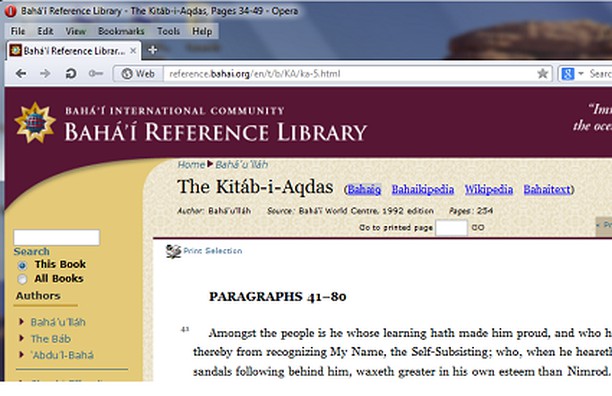Screen dimensions: 612x396
Task: Go forward with the forward arrow button
Action: [45, 73]
